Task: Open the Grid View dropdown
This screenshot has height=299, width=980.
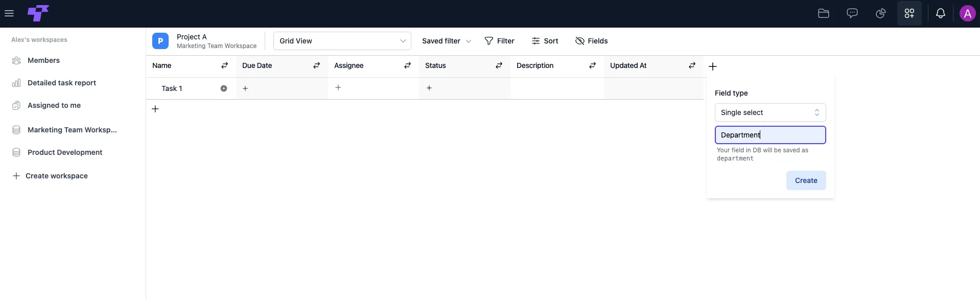Action: coord(342,41)
